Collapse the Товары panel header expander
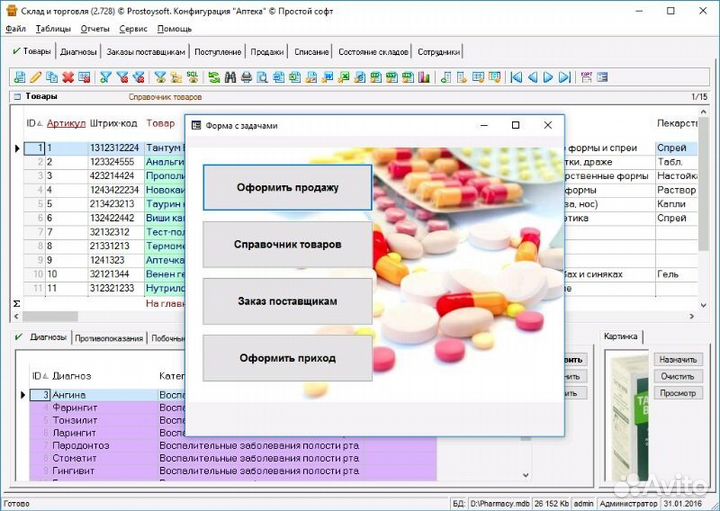The image size is (720, 511). (x=16, y=97)
